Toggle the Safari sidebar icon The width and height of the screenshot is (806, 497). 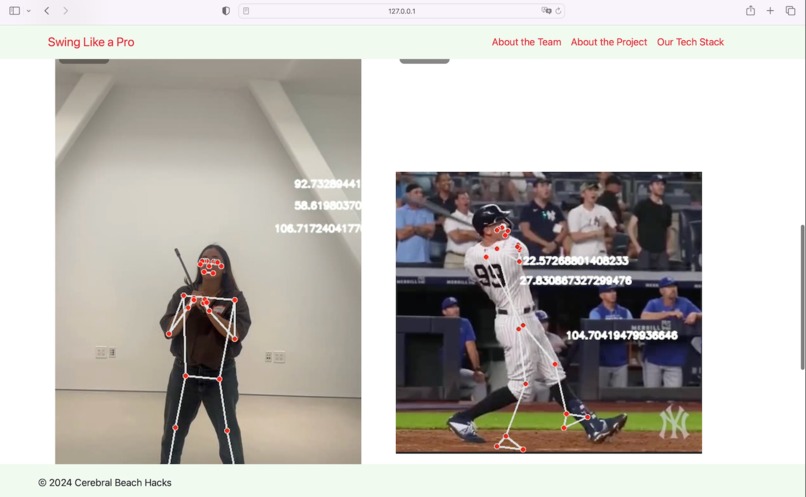[x=14, y=11]
